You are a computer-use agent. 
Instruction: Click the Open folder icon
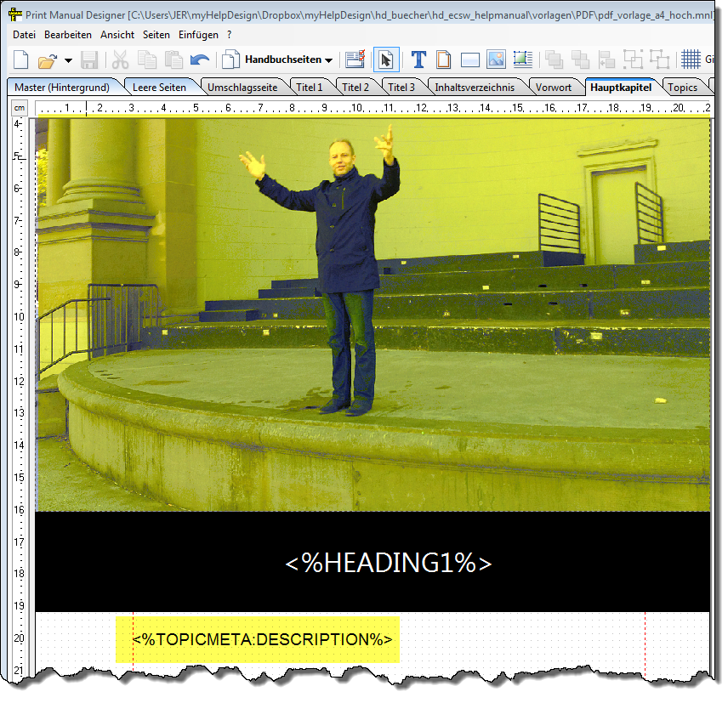tap(47, 60)
